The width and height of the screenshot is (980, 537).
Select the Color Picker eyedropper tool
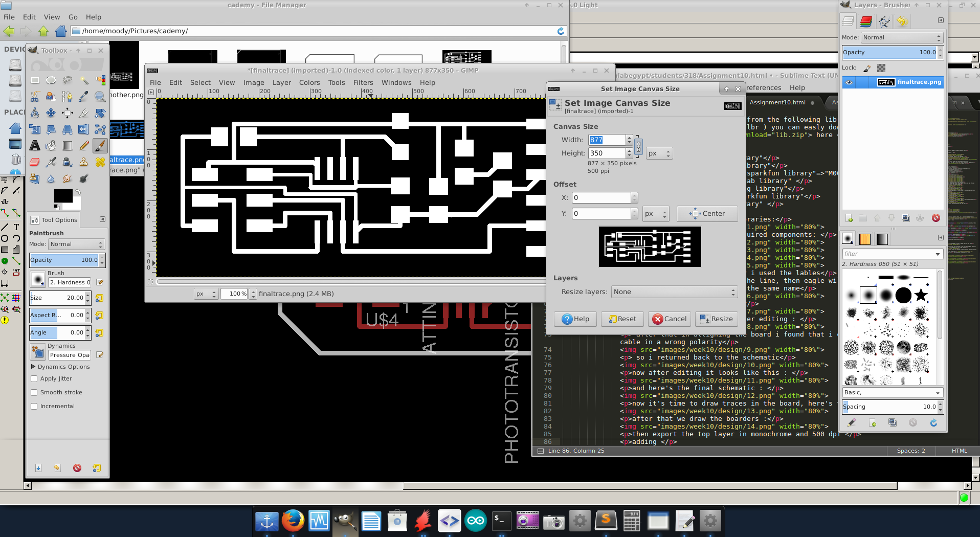coord(84,97)
